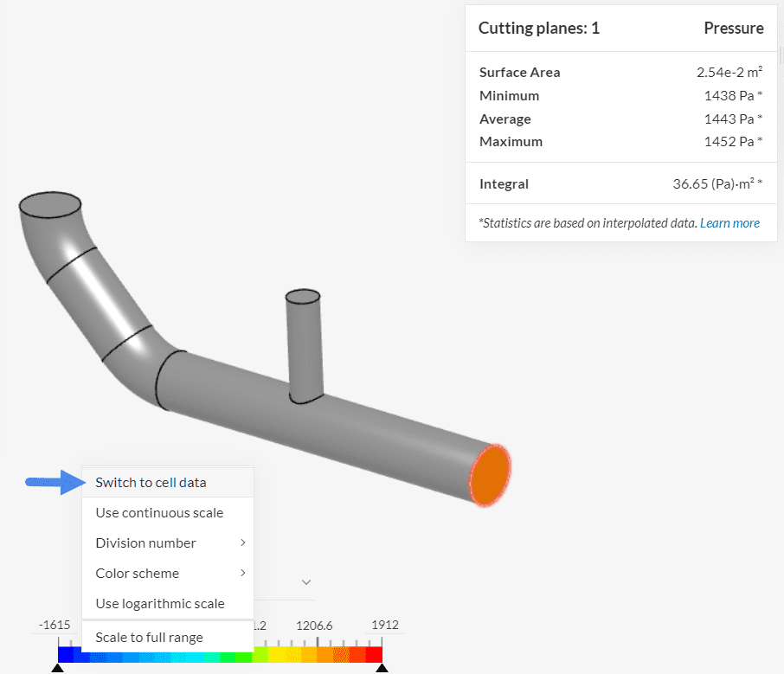
Task: Click 'Scale to full range' option
Action: click(149, 637)
